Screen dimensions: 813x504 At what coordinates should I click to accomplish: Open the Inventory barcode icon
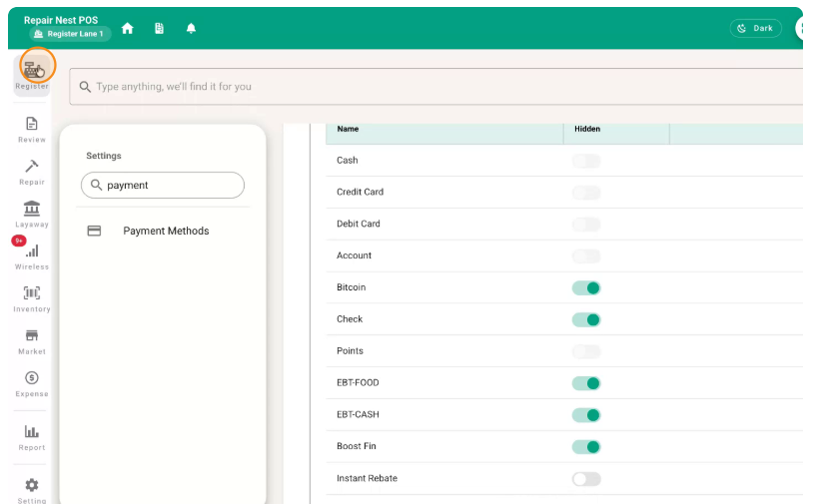point(32,293)
